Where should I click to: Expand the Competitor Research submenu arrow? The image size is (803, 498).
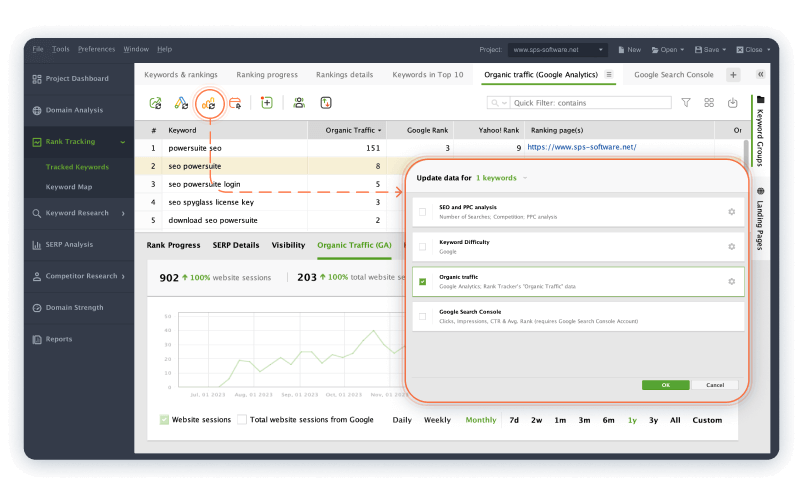tap(123, 276)
